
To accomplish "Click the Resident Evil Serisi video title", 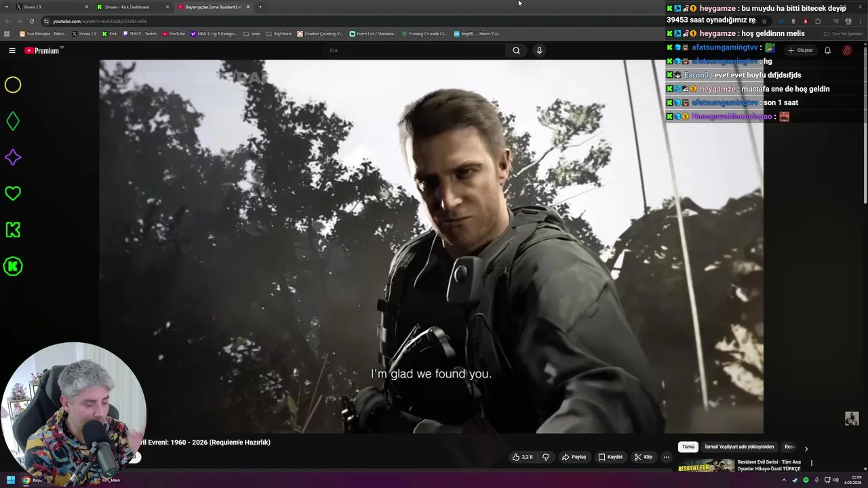I will 769,465.
